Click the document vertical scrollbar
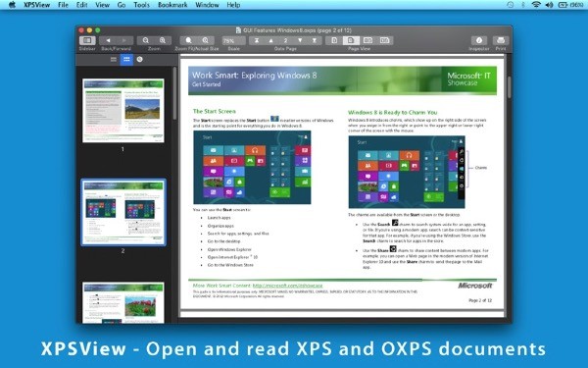Screen dimensions: 588x368 point(510,87)
